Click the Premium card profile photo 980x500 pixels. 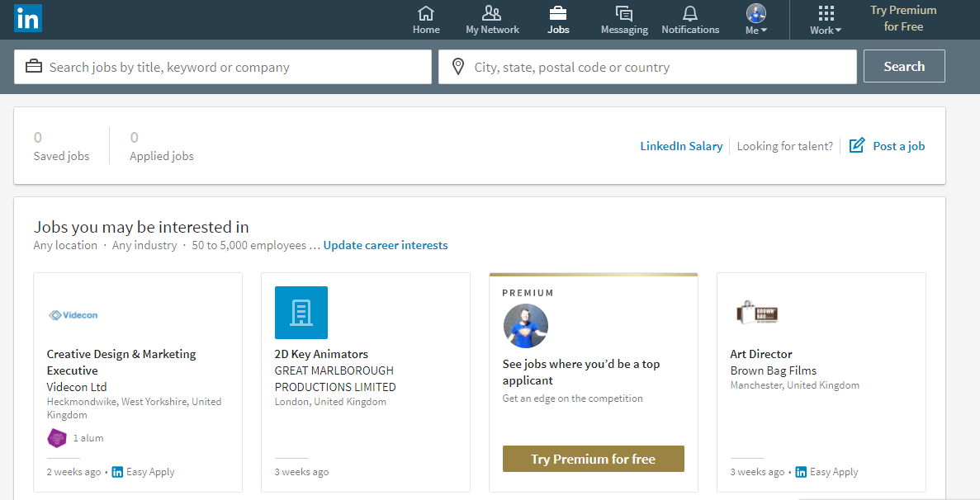click(526, 326)
